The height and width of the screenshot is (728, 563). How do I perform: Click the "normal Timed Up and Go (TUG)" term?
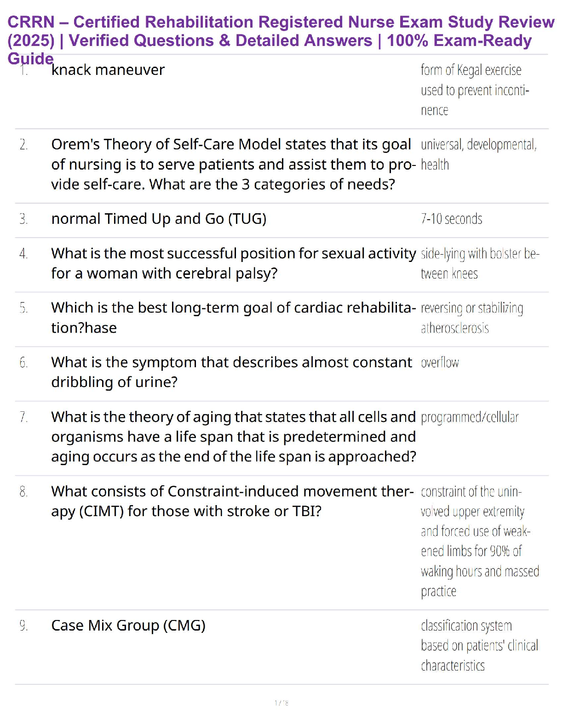tap(159, 219)
